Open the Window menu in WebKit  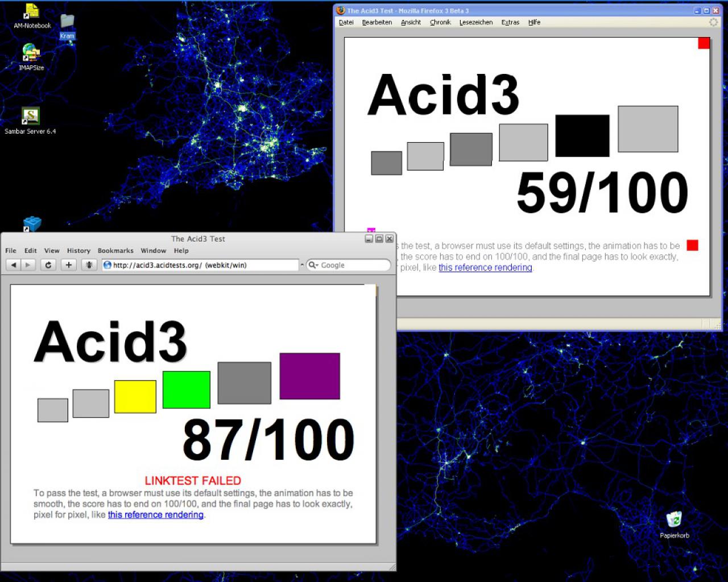click(154, 250)
